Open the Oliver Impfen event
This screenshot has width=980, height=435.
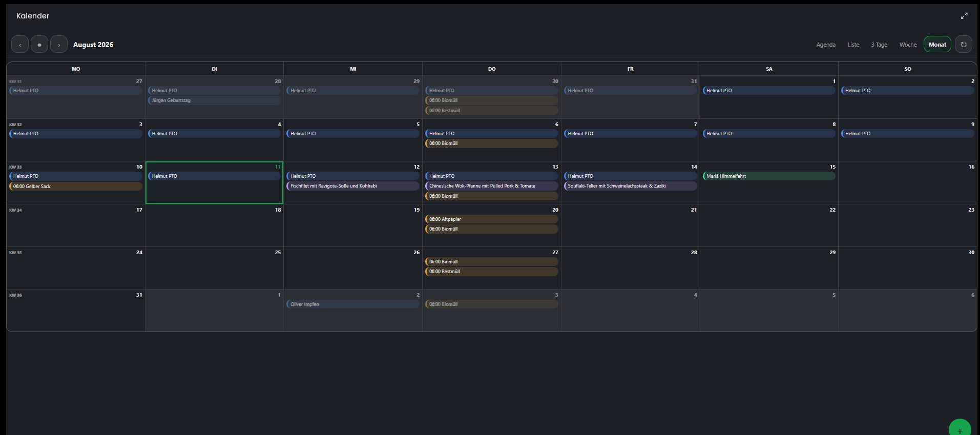[x=353, y=304]
